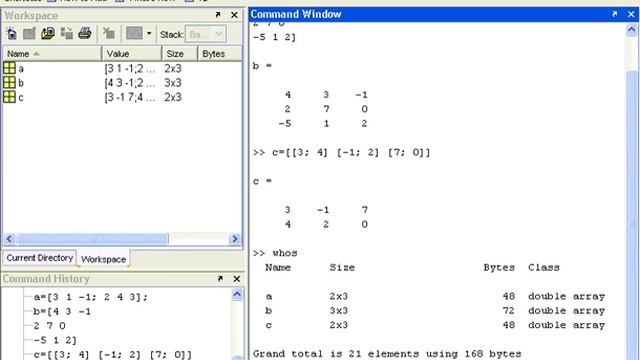Select the matrix icon of variable c
The width and height of the screenshot is (640, 360).
tap(9, 97)
